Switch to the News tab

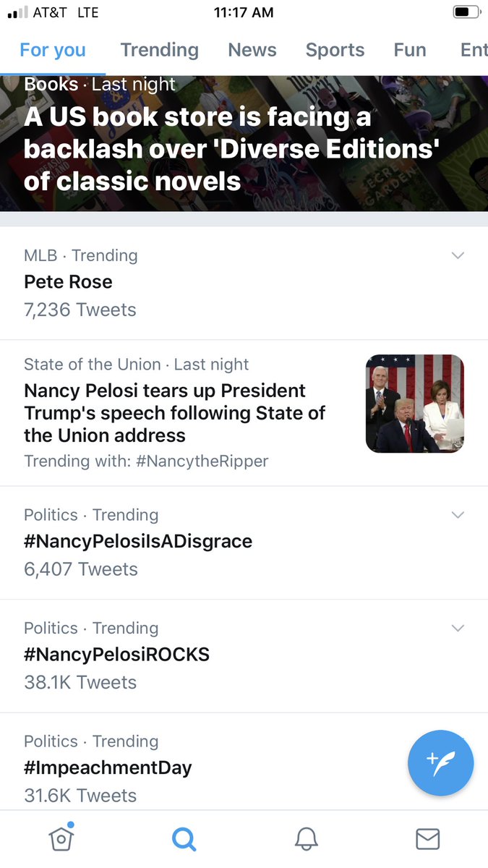tap(252, 50)
